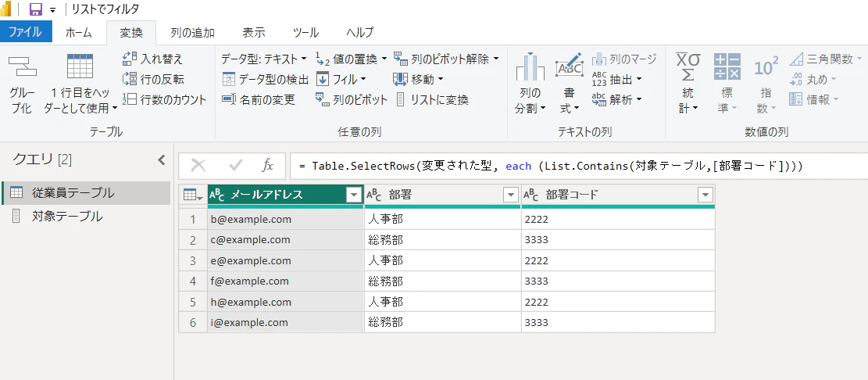Image resolution: width=868 pixels, height=380 pixels.
Task: Click the Standard (標準) math icon
Action: tap(727, 67)
